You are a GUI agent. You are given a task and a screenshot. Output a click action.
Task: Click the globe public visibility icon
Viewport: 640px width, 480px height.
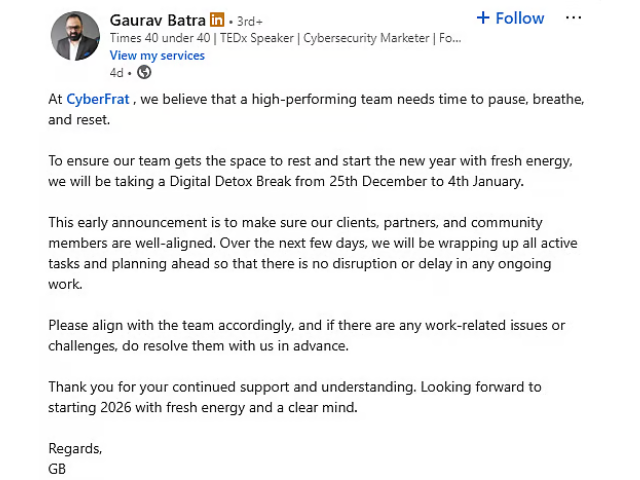[x=144, y=72]
